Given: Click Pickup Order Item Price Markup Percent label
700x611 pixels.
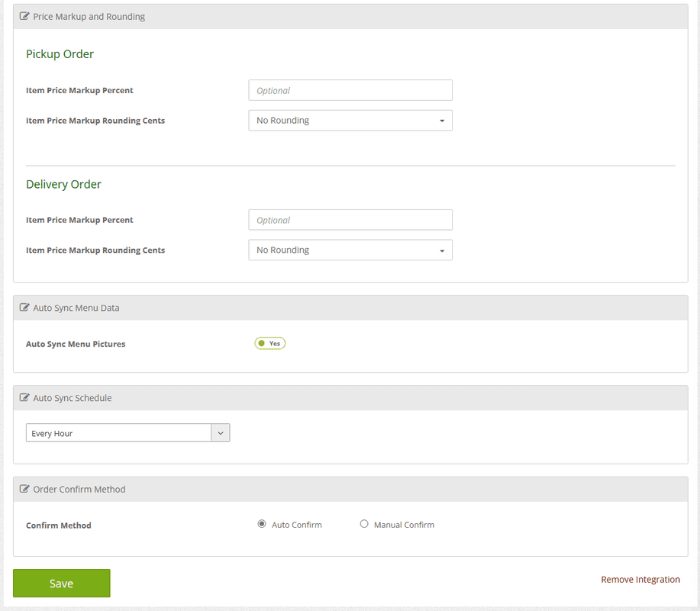Looking at the screenshot, I should tap(79, 90).
